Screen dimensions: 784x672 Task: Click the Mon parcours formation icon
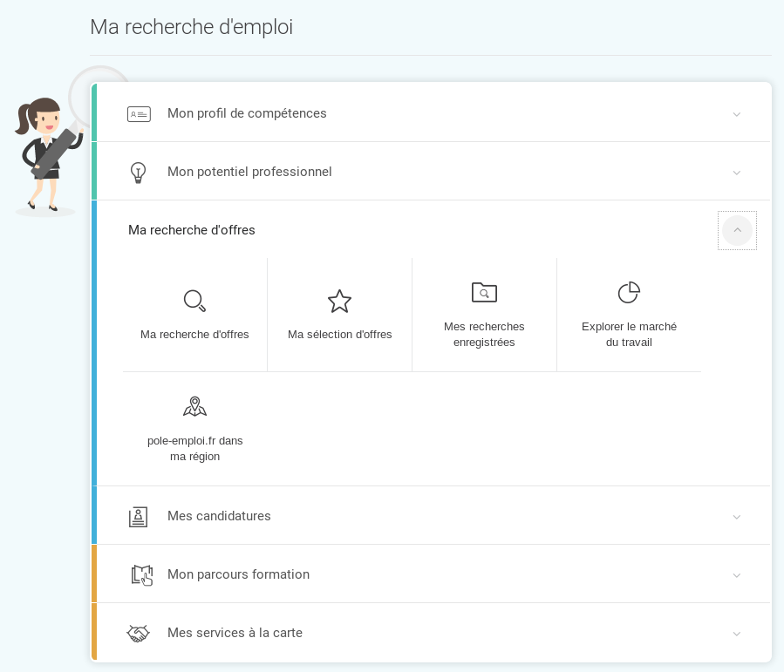point(141,575)
